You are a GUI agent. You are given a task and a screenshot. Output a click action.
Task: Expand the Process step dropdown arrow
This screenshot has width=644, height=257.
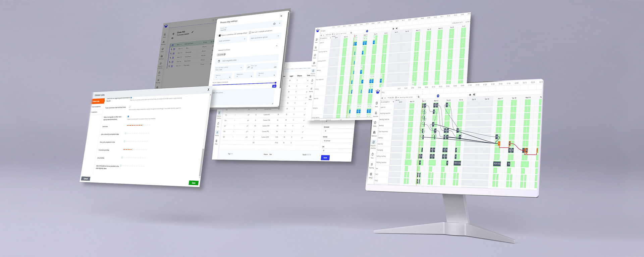pyautogui.click(x=280, y=23)
